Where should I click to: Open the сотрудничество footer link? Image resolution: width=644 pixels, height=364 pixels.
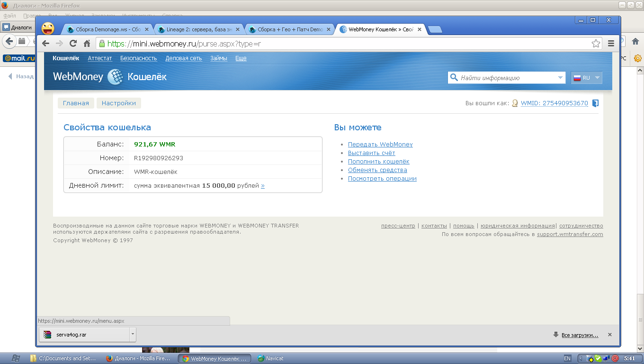(x=581, y=226)
